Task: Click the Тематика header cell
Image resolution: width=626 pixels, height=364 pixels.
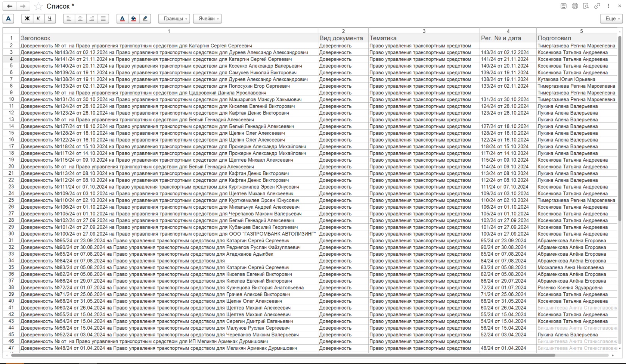Action: (424, 38)
